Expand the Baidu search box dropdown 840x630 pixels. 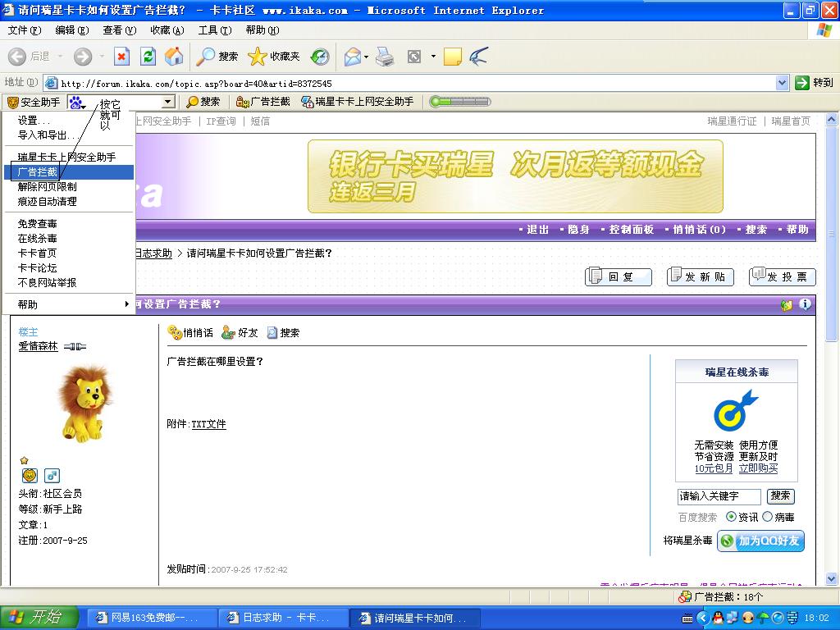pyautogui.click(x=167, y=102)
